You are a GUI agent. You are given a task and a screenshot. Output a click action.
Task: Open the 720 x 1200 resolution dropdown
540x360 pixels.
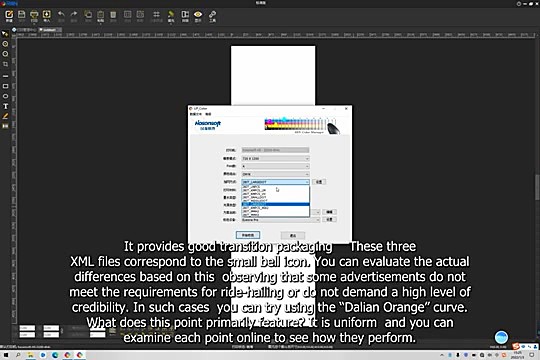[x=275, y=158]
